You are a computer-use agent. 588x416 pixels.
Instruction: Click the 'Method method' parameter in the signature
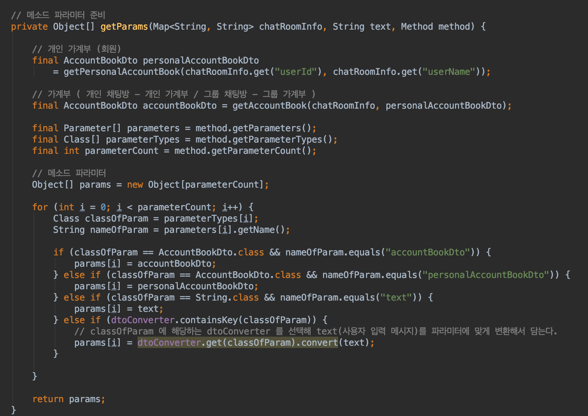pos(435,27)
